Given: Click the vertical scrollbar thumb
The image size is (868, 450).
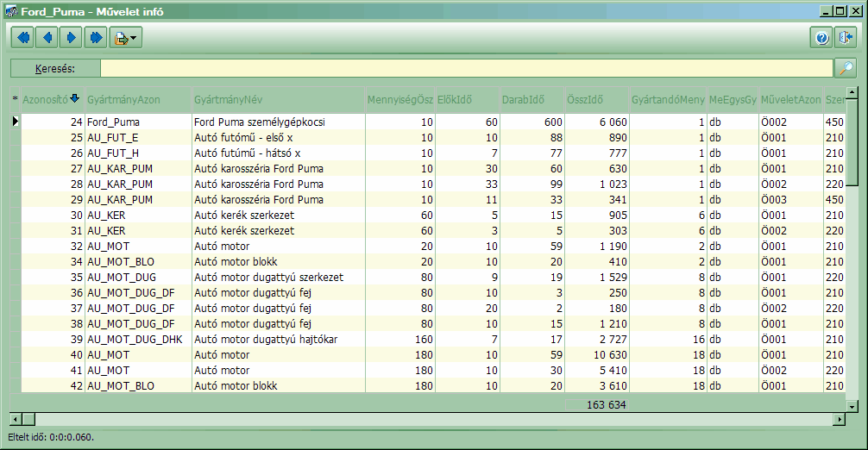Looking at the screenshot, I should coord(852,142).
